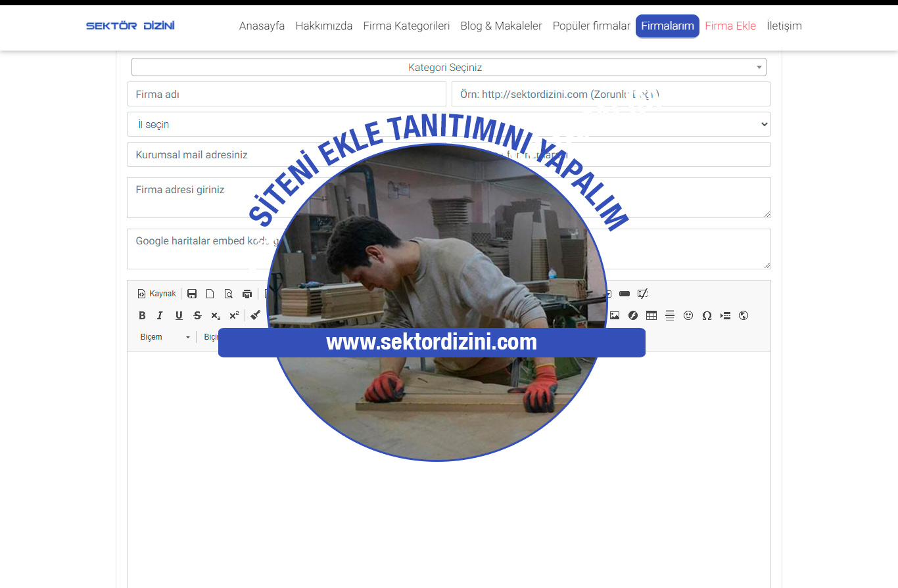Open the Biçem styles dropdown
The height and width of the screenshot is (588, 898).
click(x=164, y=337)
